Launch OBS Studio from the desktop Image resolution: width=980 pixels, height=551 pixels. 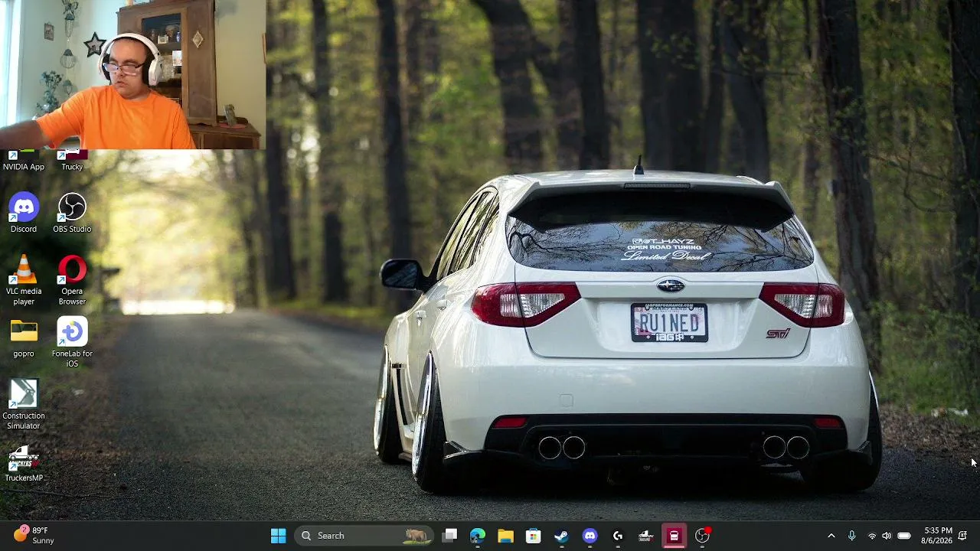[72, 213]
